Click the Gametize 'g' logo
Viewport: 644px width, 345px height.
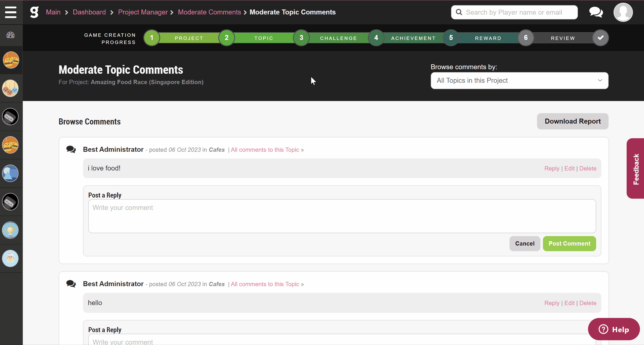pos(34,12)
